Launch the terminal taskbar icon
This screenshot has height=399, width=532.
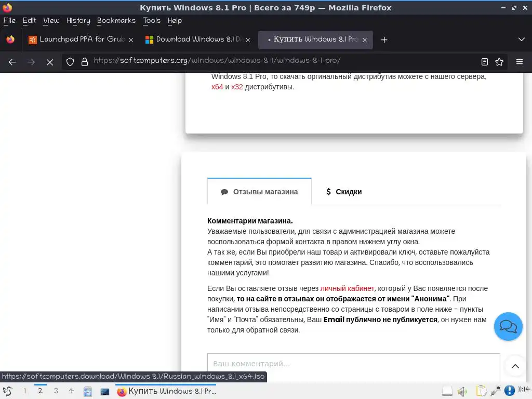[x=105, y=392]
